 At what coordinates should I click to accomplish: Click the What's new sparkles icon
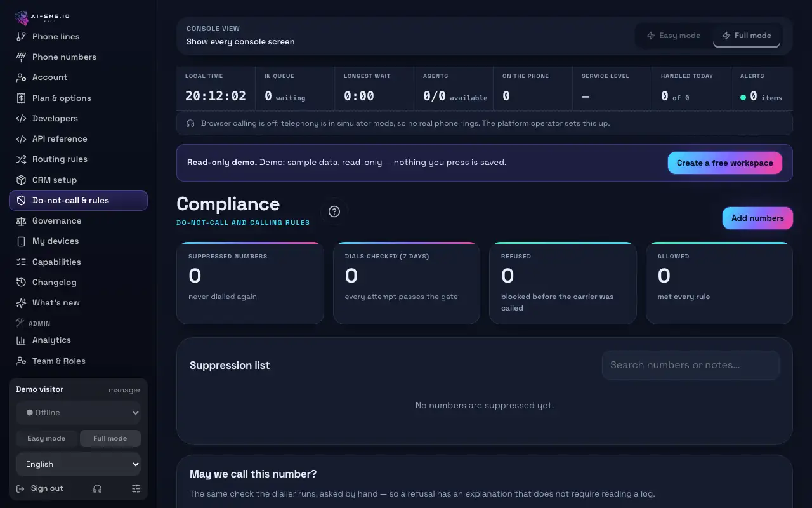tap(21, 303)
